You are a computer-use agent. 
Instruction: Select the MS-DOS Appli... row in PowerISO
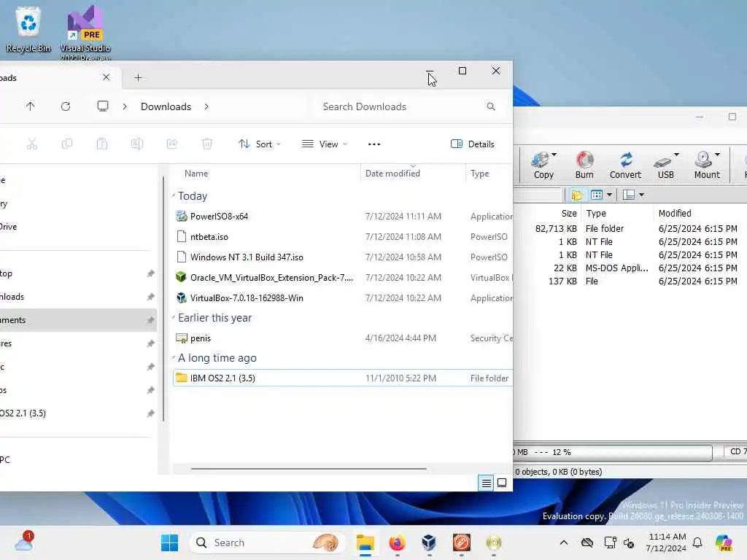point(635,268)
